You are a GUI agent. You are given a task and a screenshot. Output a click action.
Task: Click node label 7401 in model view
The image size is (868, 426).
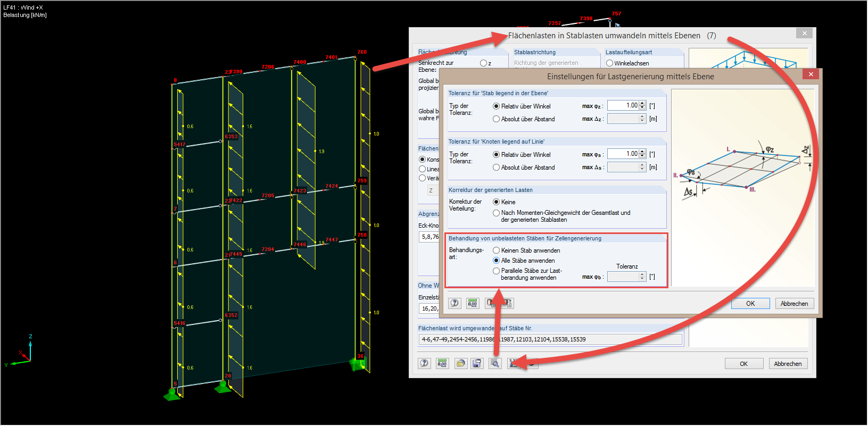(332, 57)
